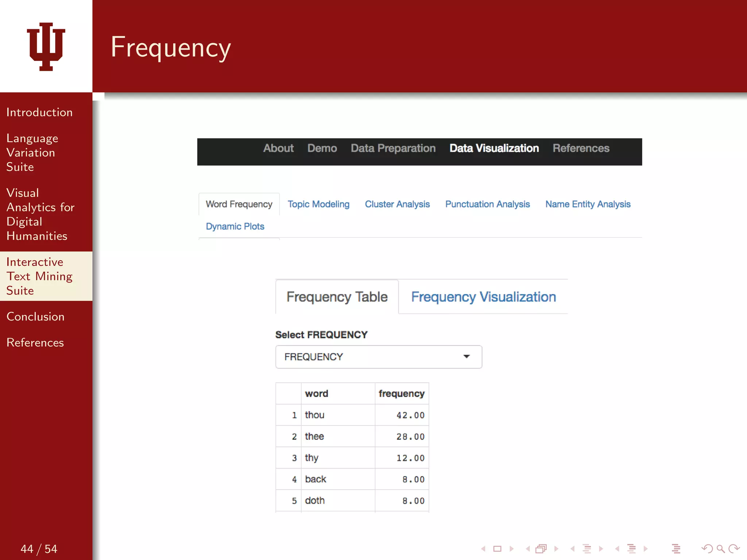The width and height of the screenshot is (747, 560).
Task: Click the subsection lines icon
Action: pyautogui.click(x=587, y=549)
